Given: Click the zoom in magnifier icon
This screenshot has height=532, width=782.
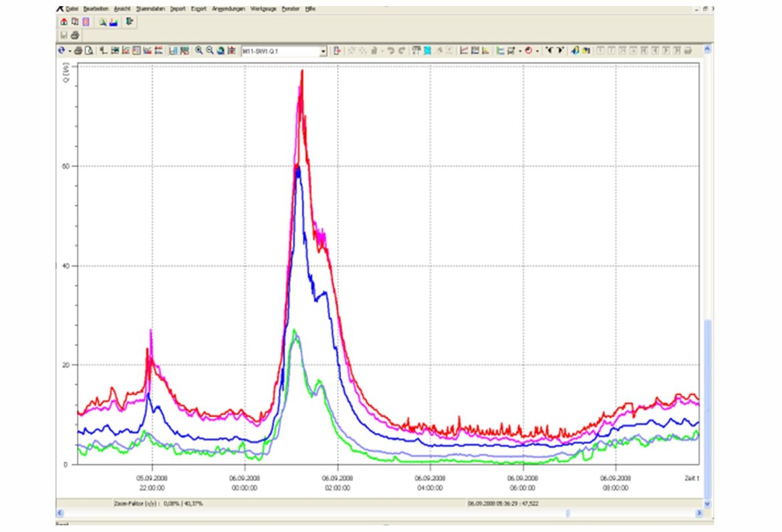Looking at the screenshot, I should 199,51.
